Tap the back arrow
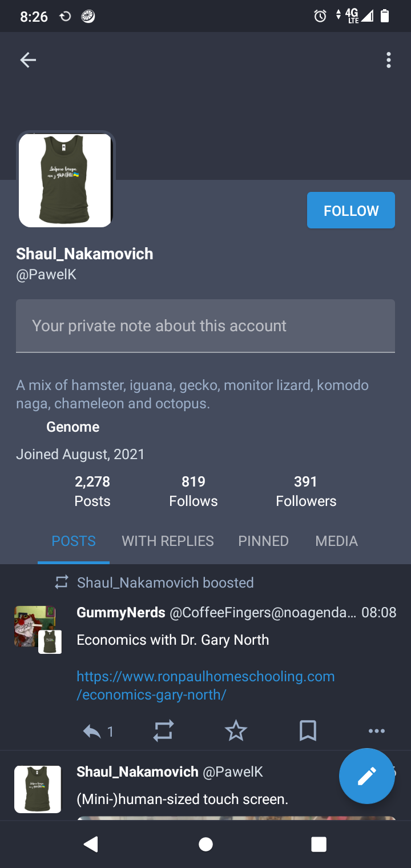This screenshot has height=868, width=411. 28,60
